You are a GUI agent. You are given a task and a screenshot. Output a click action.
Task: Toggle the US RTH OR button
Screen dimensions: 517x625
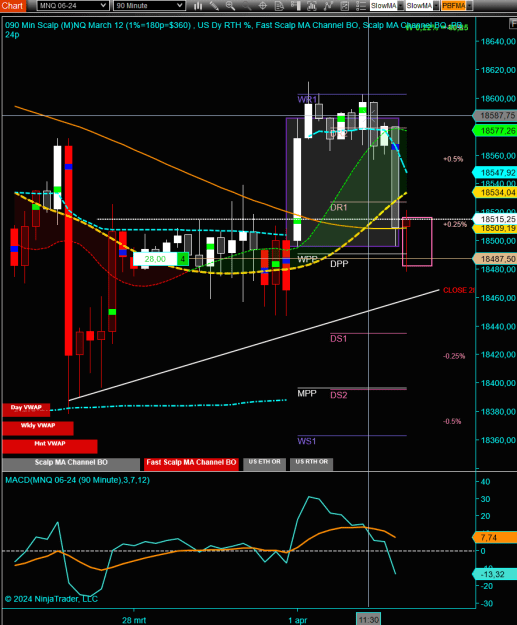pos(312,464)
